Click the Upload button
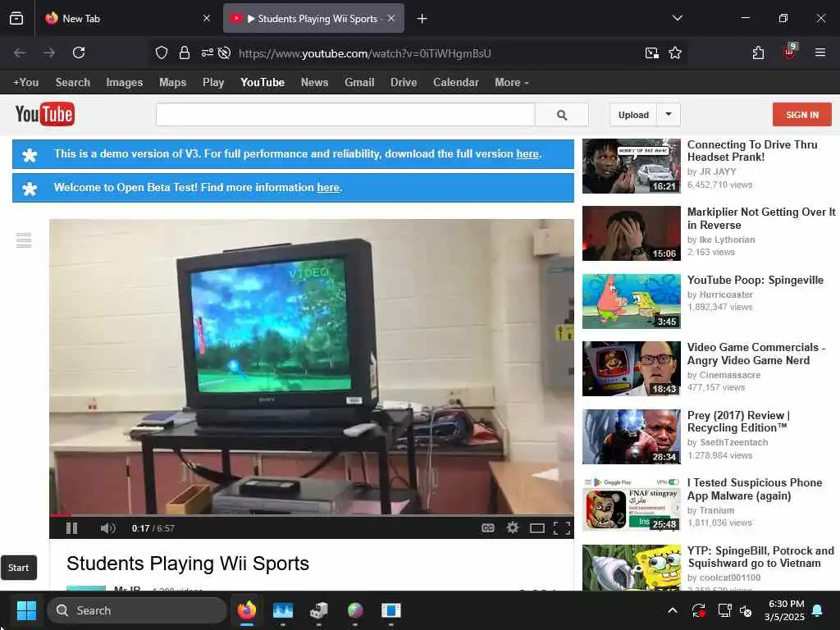The height and width of the screenshot is (630, 840). point(633,115)
